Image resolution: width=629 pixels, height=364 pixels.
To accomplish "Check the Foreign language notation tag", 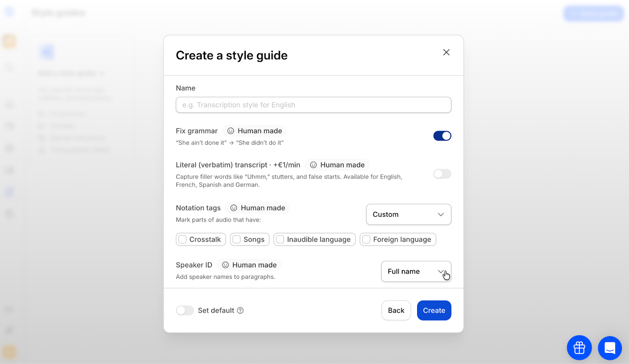I will pyautogui.click(x=366, y=239).
